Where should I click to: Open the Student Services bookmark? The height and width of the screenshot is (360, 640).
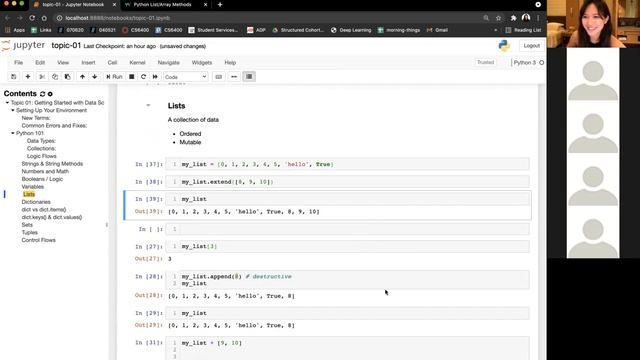click(213, 30)
